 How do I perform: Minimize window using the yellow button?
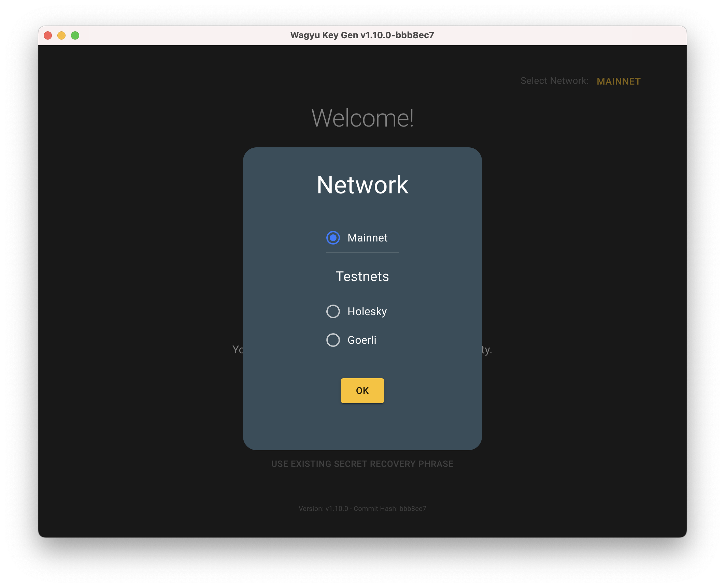(61, 35)
